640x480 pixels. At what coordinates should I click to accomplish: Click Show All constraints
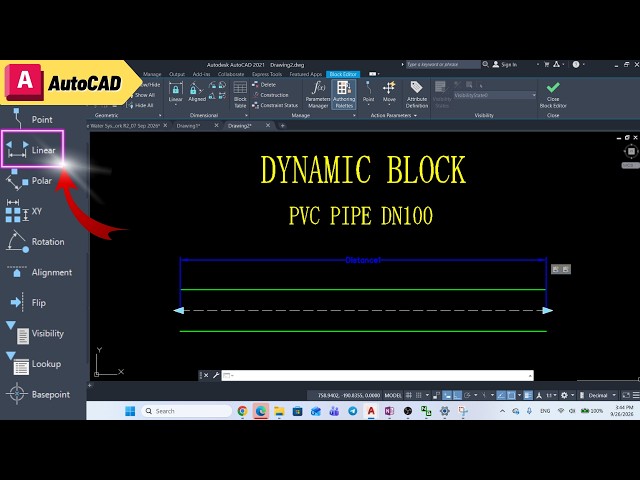[143, 95]
